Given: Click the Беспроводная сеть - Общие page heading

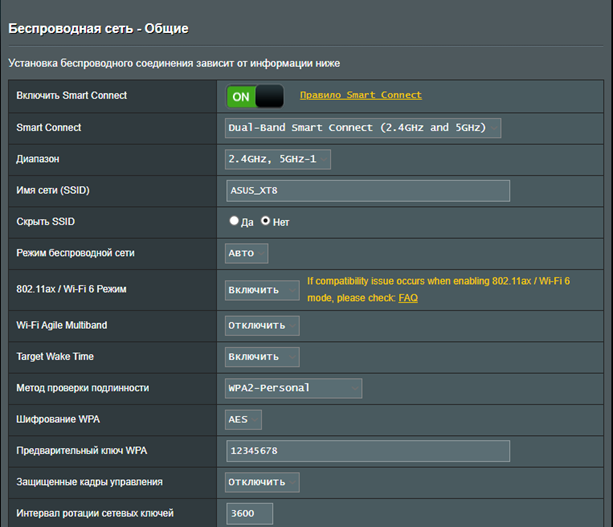Looking at the screenshot, I should coord(98,28).
